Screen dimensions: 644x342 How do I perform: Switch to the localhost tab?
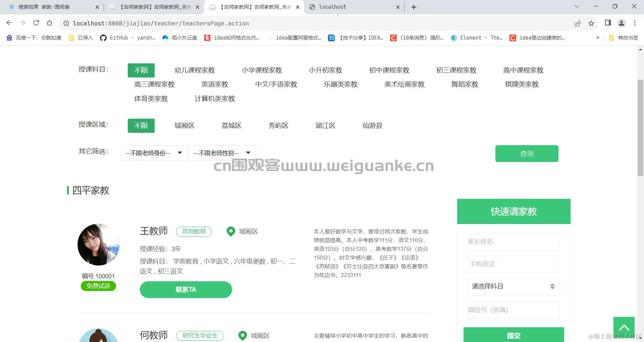coord(354,7)
